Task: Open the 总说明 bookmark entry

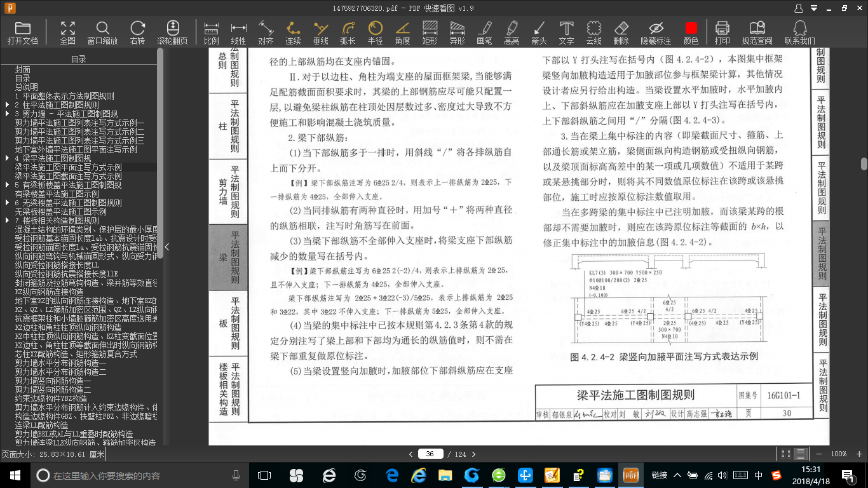Action: [x=27, y=87]
